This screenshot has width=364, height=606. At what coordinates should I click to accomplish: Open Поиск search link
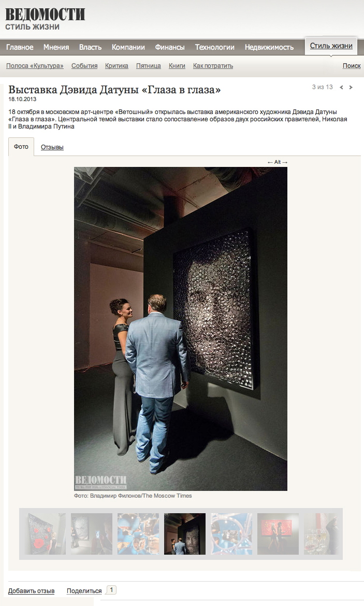[x=352, y=66]
